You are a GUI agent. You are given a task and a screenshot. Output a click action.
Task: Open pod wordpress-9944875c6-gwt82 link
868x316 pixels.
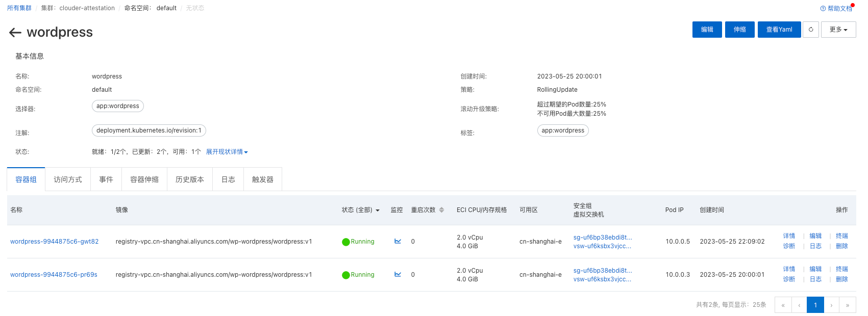pyautogui.click(x=55, y=242)
